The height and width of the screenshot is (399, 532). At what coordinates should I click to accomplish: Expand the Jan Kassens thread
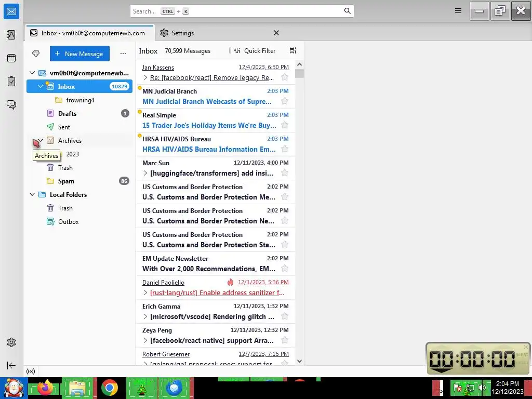[145, 78]
